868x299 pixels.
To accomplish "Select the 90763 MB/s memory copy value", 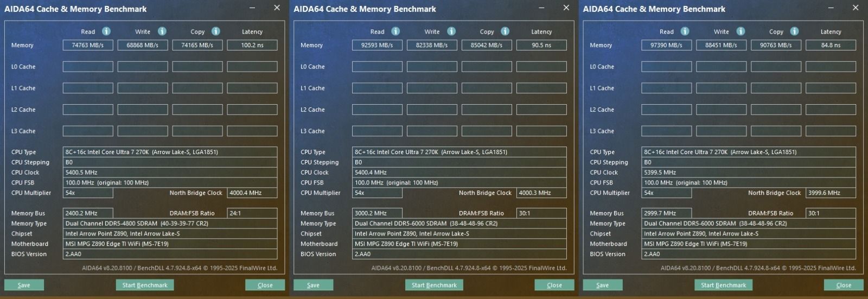I will (776, 45).
